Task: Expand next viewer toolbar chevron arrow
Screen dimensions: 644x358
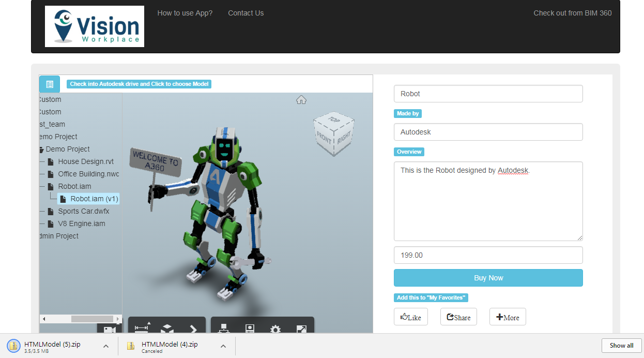Action: 193,329
